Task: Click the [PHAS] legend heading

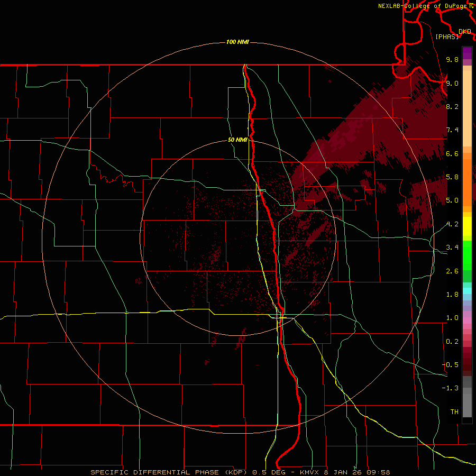Action: (x=447, y=36)
